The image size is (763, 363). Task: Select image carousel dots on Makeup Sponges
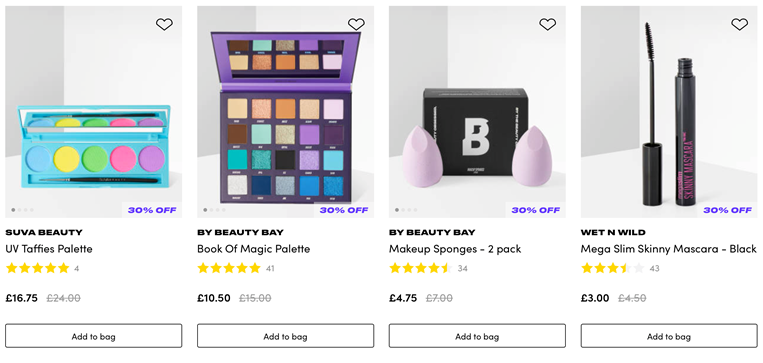(406, 210)
